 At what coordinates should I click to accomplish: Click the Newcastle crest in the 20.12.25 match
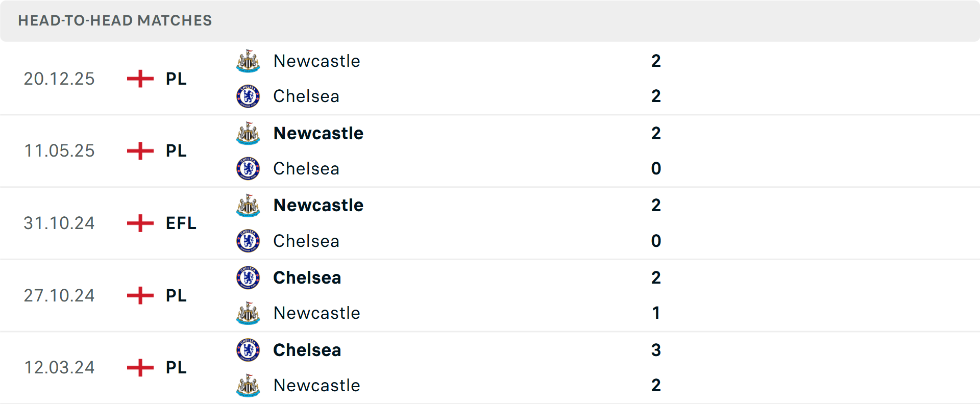click(x=248, y=61)
